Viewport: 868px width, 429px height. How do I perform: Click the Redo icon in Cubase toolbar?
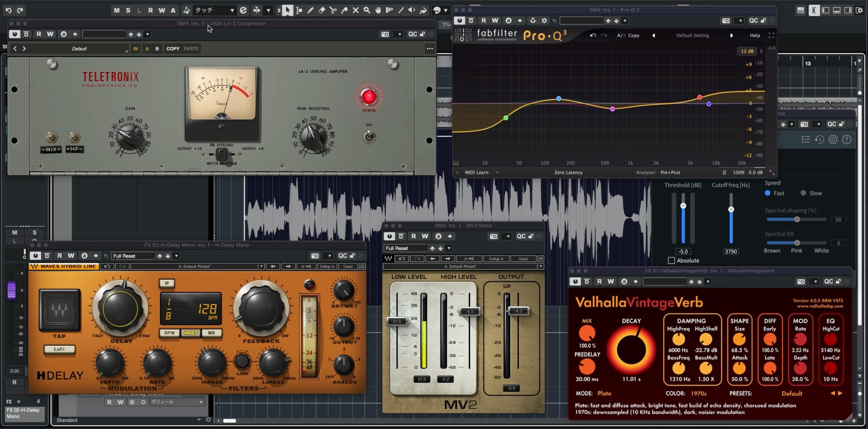[20, 10]
